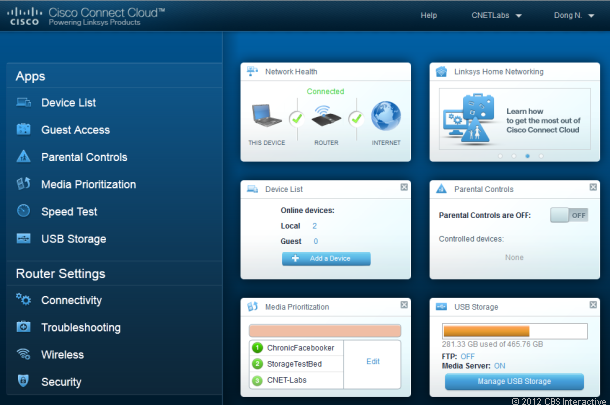
Task: Select Speed Test text in sidebar
Action: pos(69,212)
